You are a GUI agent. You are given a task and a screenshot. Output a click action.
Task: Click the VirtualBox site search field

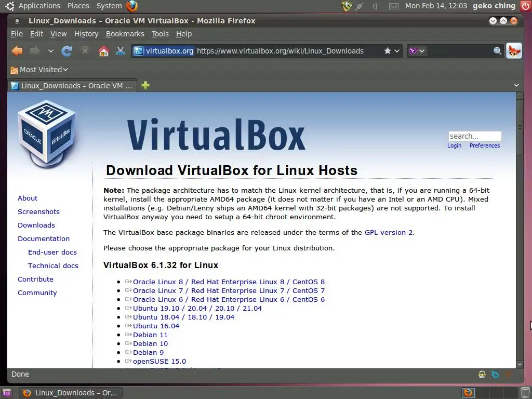(475, 136)
